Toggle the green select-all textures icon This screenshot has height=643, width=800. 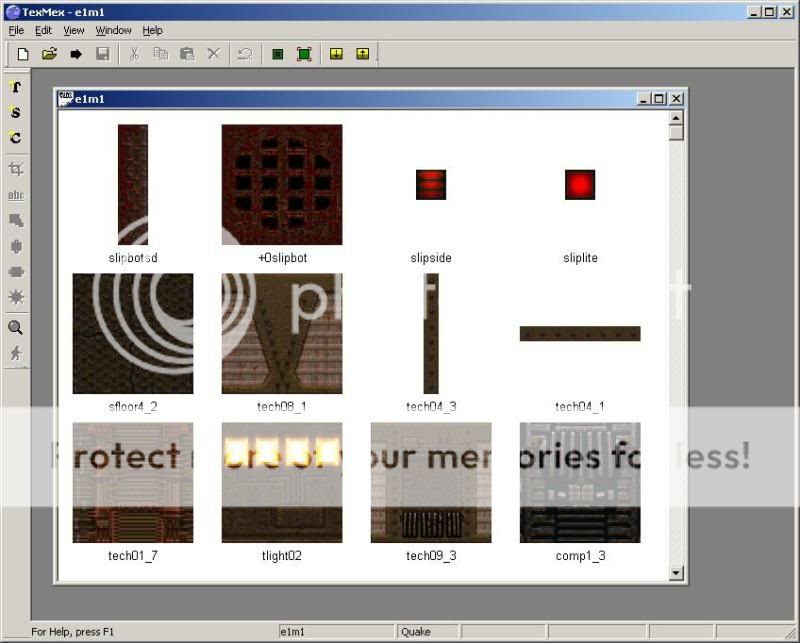pos(302,53)
